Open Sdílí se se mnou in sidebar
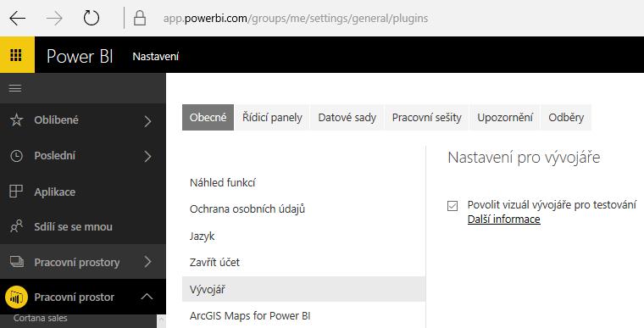The width and height of the screenshot is (644, 328). pyautogui.click(x=73, y=227)
